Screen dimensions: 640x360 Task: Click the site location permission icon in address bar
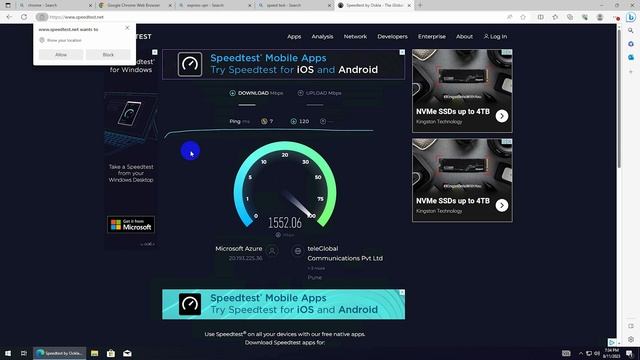click(42, 17)
